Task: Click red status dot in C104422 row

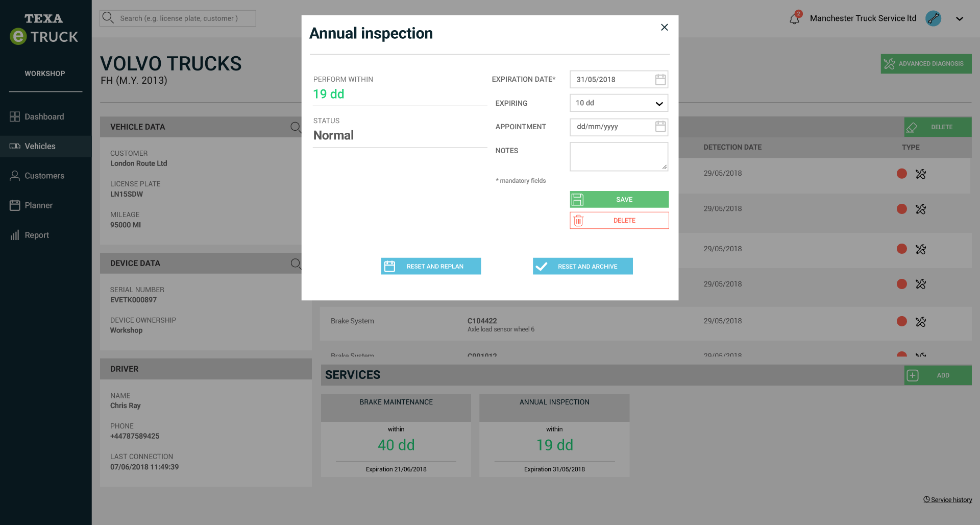Action: (902, 321)
